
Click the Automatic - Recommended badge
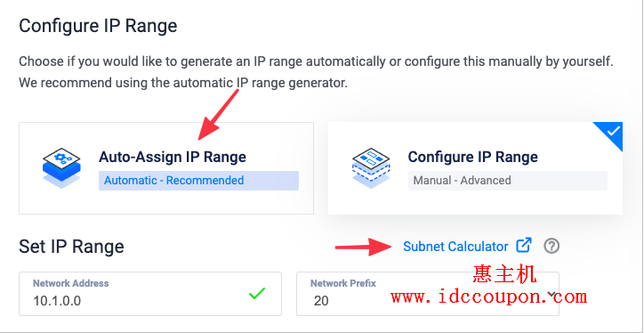[198, 181]
